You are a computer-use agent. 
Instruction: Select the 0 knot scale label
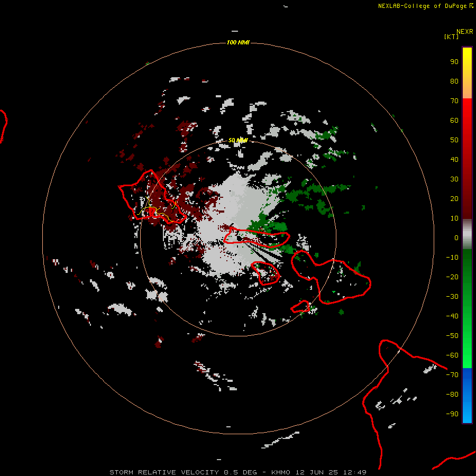(456, 238)
